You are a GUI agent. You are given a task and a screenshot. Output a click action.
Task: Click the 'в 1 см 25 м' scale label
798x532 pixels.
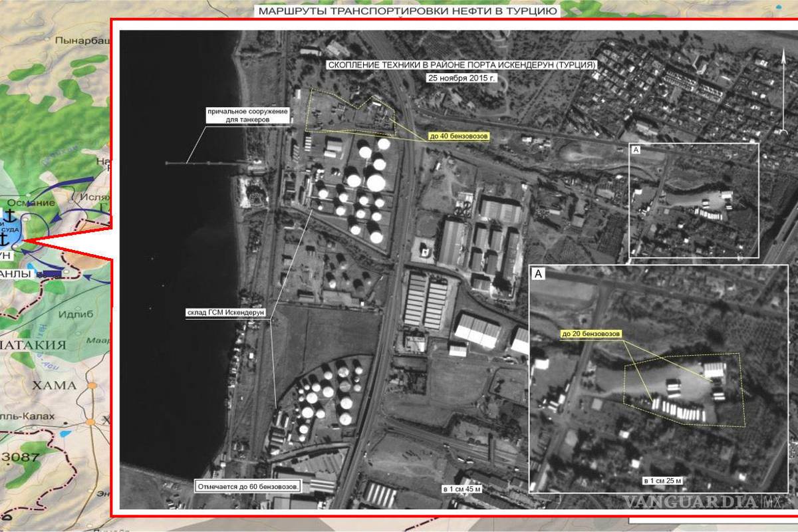pos(662,479)
